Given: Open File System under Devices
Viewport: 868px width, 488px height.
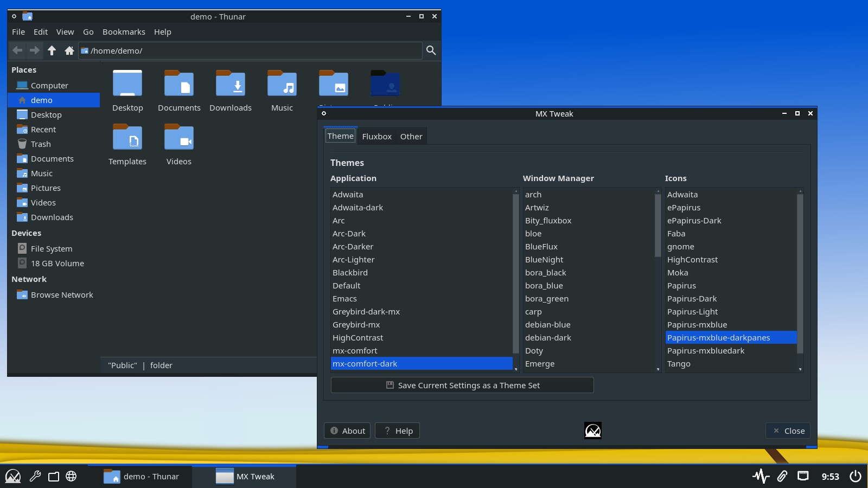Looking at the screenshot, I should pos(54,249).
